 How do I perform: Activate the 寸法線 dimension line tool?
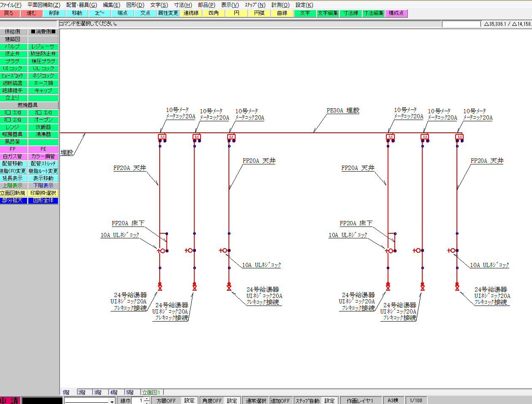[x=350, y=13]
